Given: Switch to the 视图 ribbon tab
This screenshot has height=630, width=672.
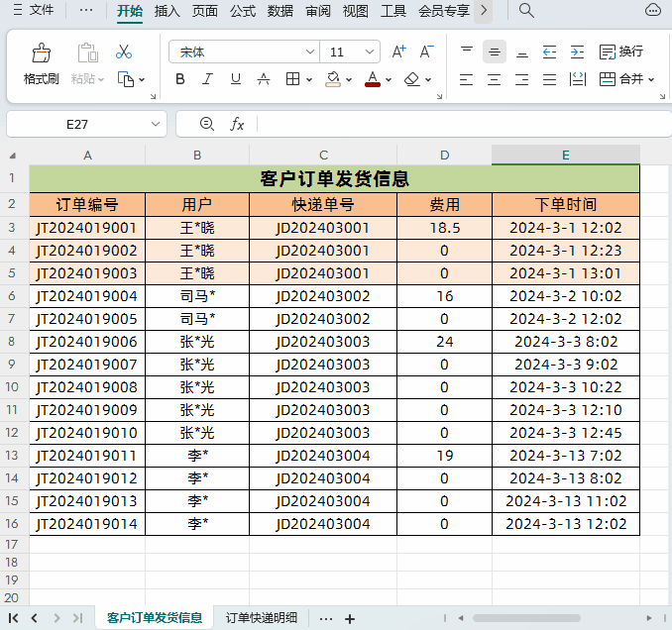Looking at the screenshot, I should pos(356,10).
